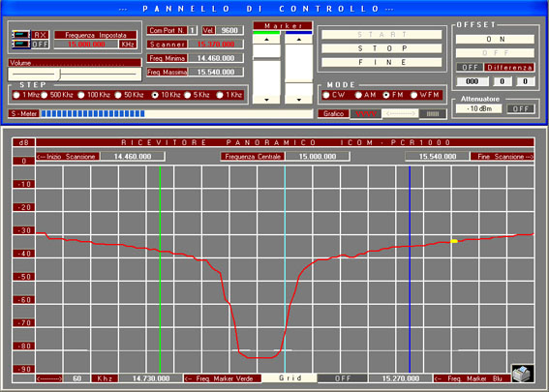Click the OFF receiver switch icon
This screenshot has height=392, width=549.
pos(21,44)
